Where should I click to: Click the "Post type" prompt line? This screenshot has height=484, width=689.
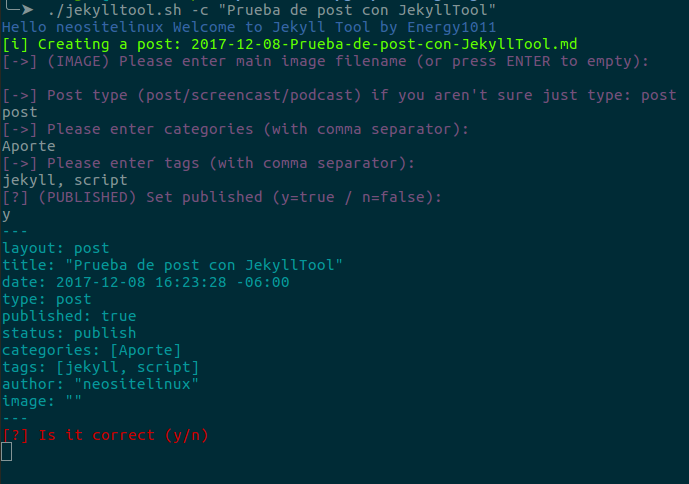tap(339, 96)
